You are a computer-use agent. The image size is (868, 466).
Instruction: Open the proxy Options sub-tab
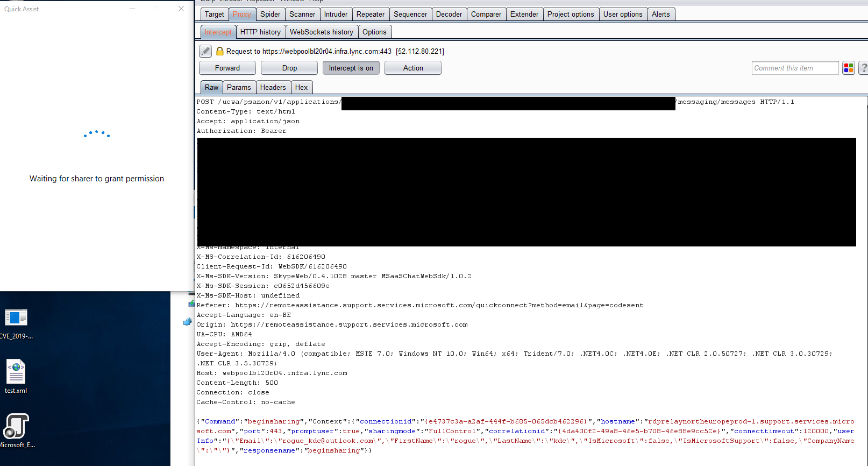coord(374,32)
